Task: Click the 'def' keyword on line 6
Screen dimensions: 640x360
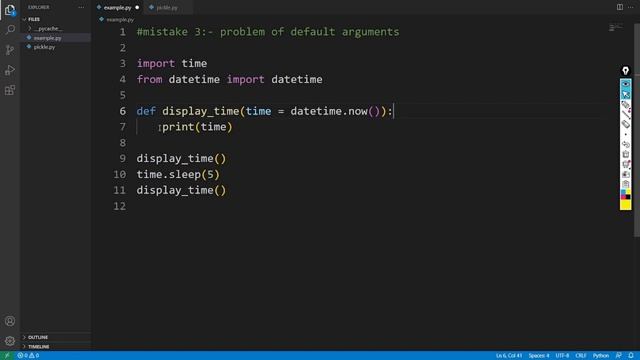Action: click(x=146, y=111)
